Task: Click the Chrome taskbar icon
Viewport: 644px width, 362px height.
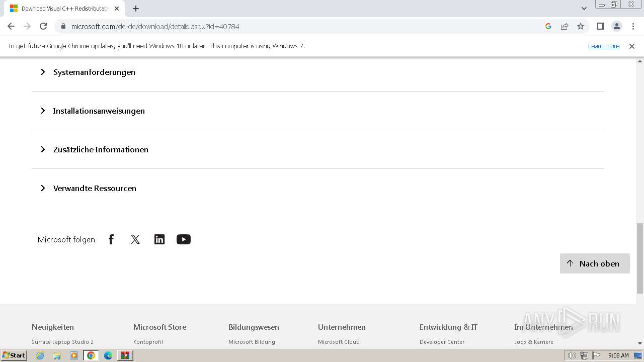Action: coord(91,355)
